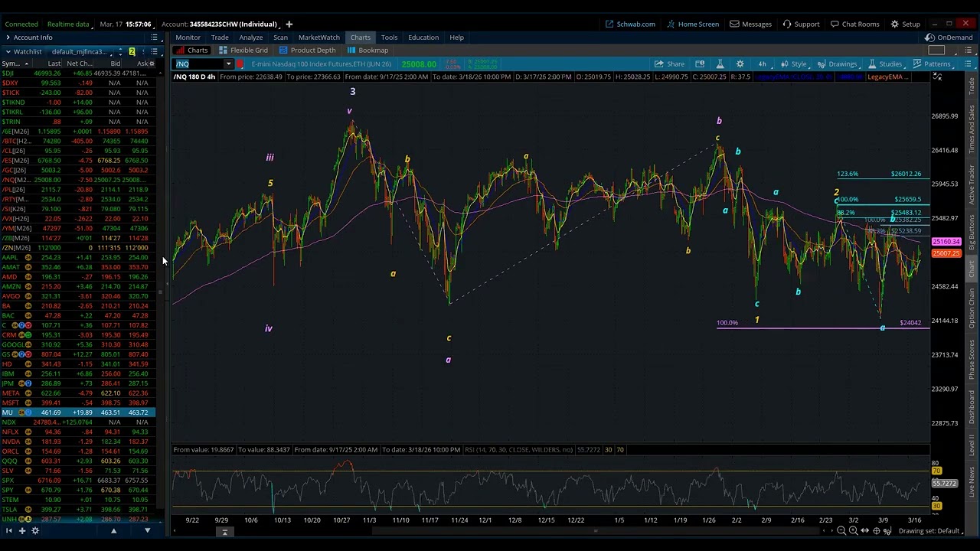Add a gadget with plus icon
This screenshot has height=551, width=980.
22,531
